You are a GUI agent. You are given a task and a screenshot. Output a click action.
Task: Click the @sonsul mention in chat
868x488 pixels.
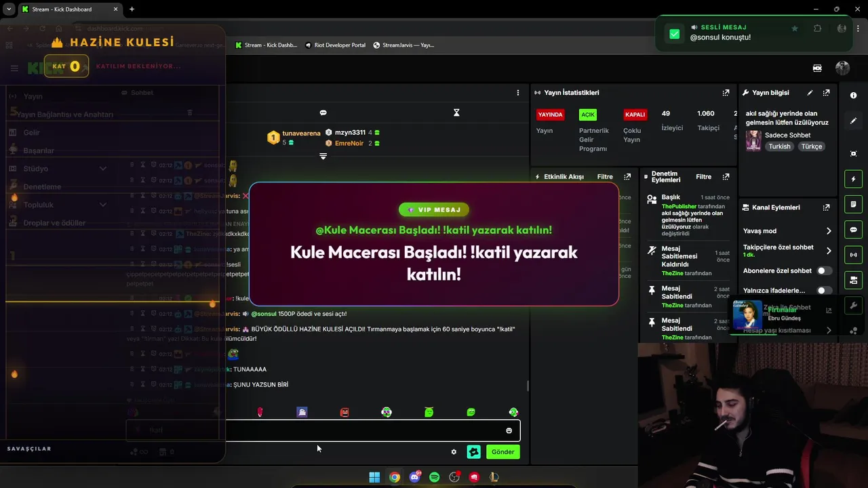pos(264,314)
